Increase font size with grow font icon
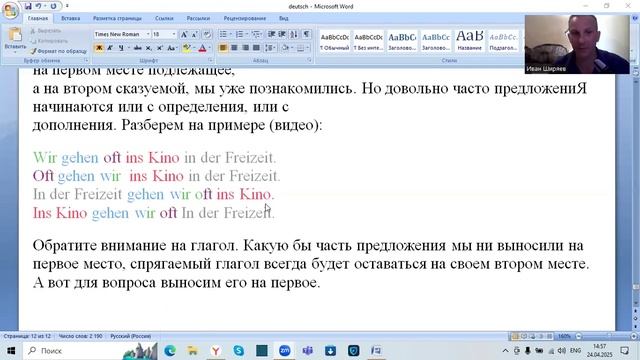The image size is (640, 360). [184, 34]
